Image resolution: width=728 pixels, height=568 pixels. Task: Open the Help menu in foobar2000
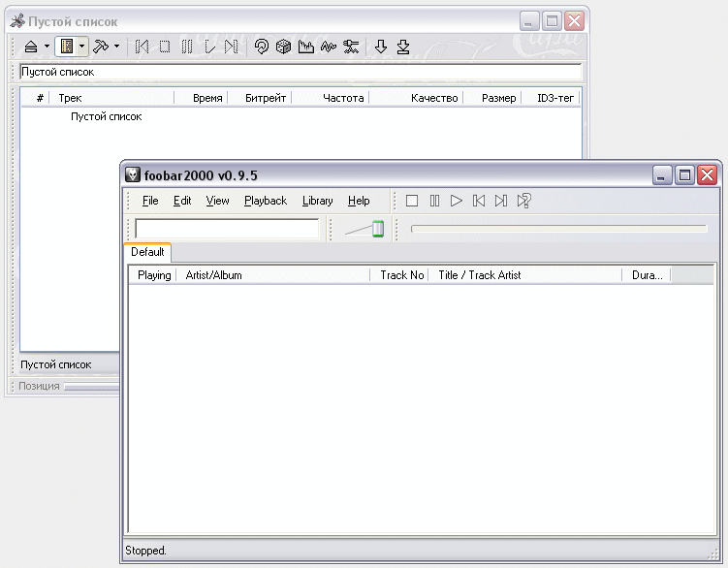click(359, 201)
